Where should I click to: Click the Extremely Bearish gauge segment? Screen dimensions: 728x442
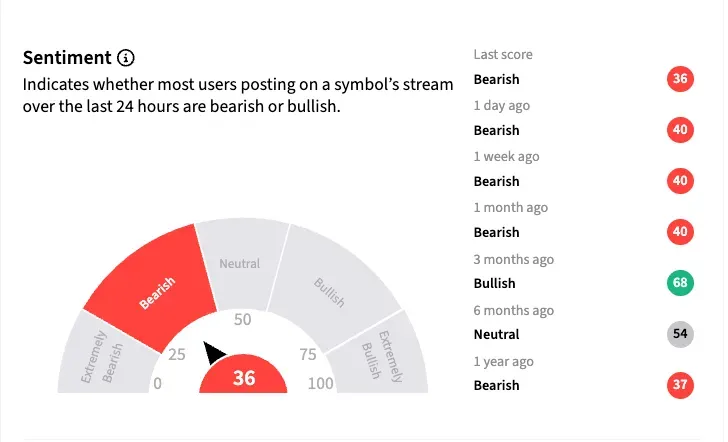click(101, 358)
